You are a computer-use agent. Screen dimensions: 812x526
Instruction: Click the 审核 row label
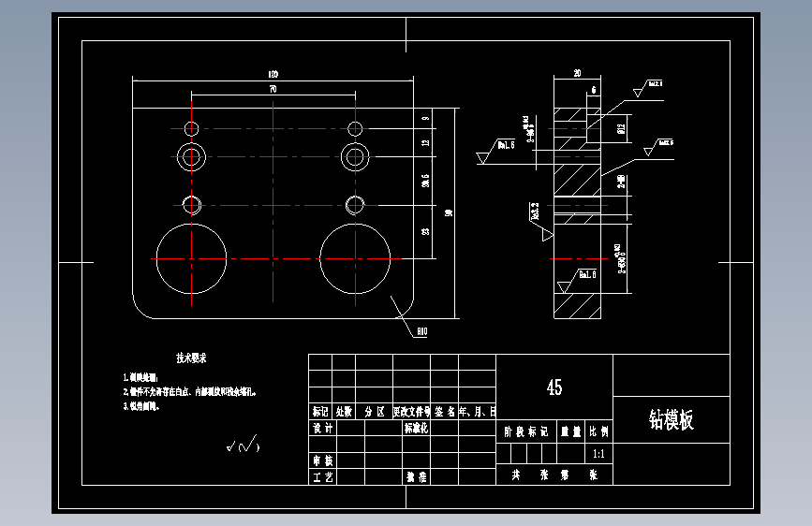pos(322,460)
